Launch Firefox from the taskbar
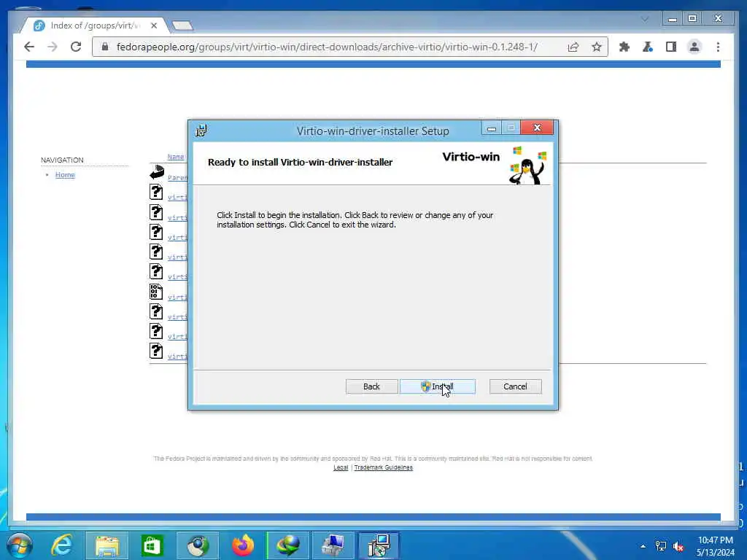Screen dimensions: 747x560 [242, 545]
